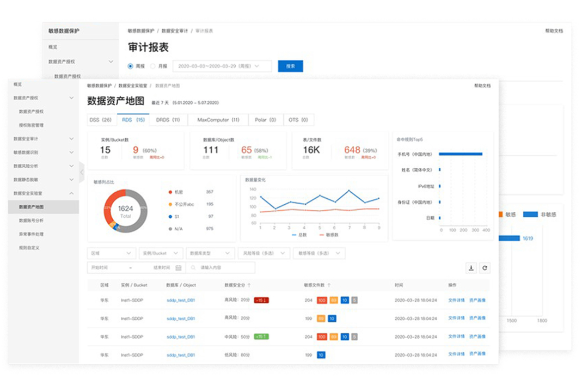The height and width of the screenshot is (385, 588).
Task: Select 月报 radio in audit report window
Action: [x=152, y=66]
